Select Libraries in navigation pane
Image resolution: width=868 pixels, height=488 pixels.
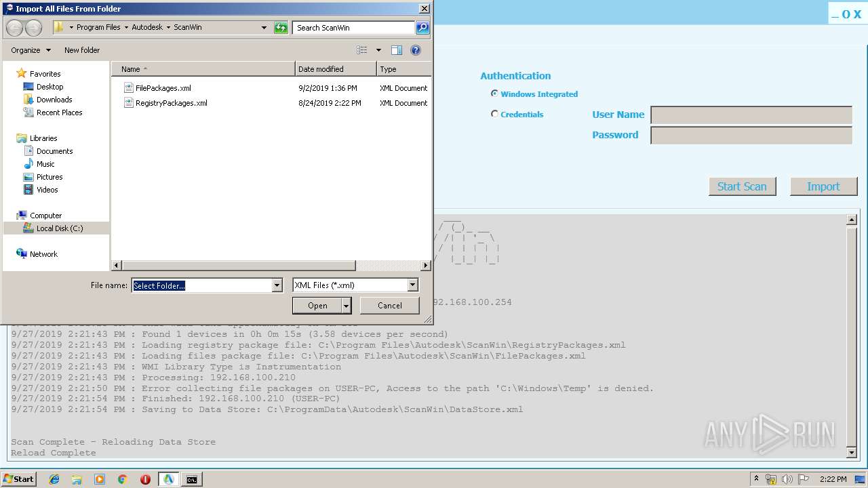(43, 138)
